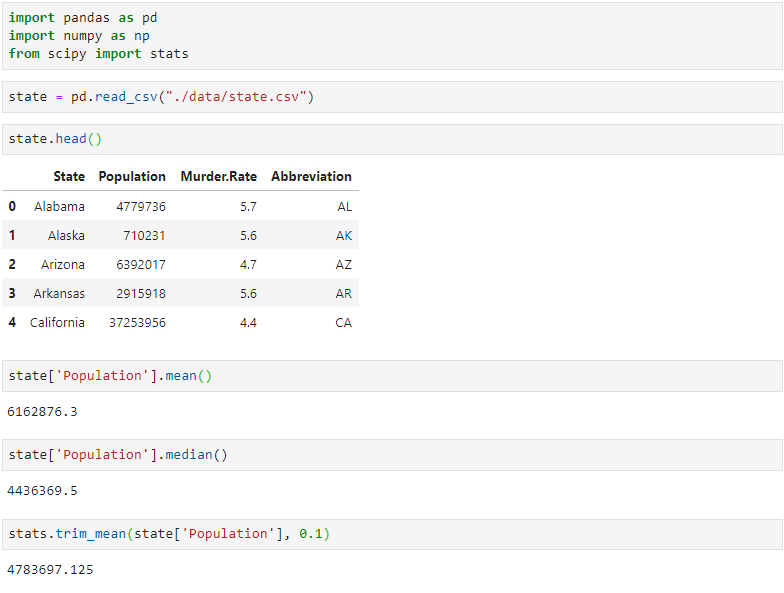
Task: Click the Population column header
Action: point(132,176)
